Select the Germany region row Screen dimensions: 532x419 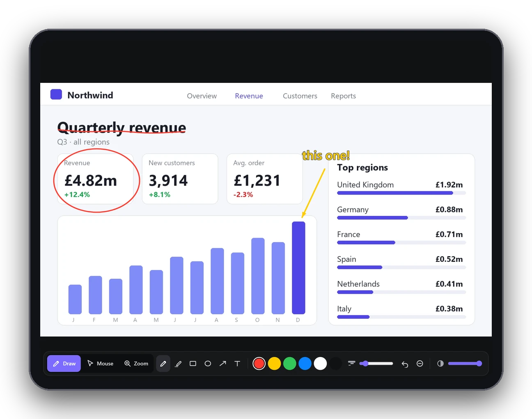[x=401, y=212]
